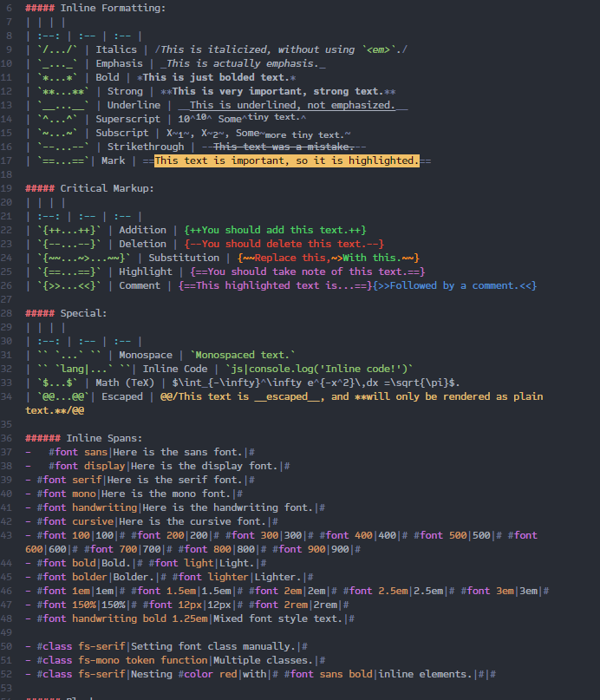Screen dimensions: 600x700
Task: Click the inline code text console.log('Inline code!')
Action: click(x=328, y=369)
